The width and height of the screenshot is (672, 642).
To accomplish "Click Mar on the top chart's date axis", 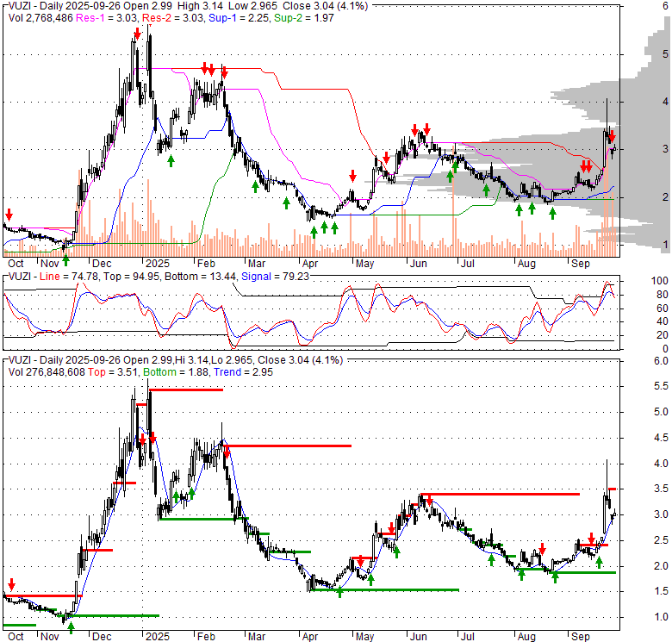I will (257, 263).
